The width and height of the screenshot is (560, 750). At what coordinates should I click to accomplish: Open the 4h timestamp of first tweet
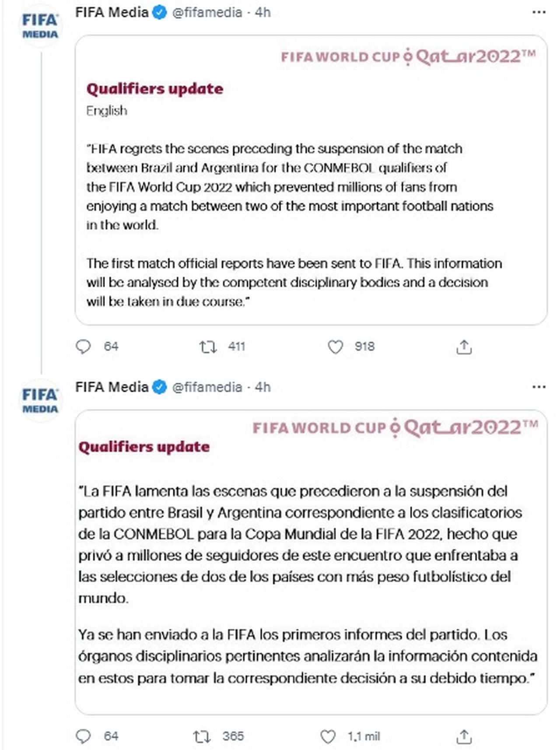(x=263, y=12)
